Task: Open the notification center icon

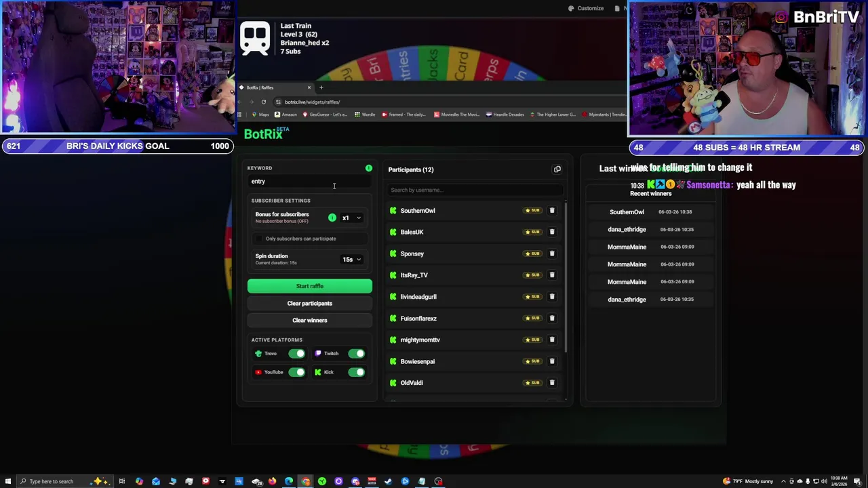Action: click(858, 481)
